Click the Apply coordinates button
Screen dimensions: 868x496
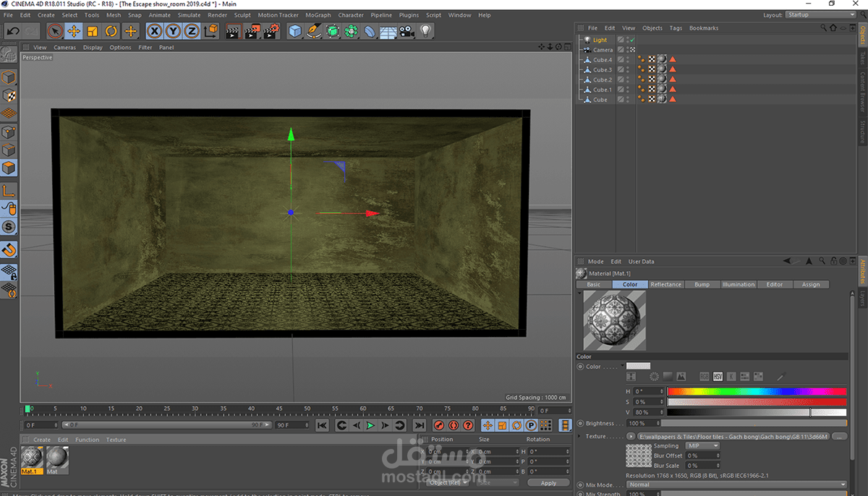pos(548,483)
